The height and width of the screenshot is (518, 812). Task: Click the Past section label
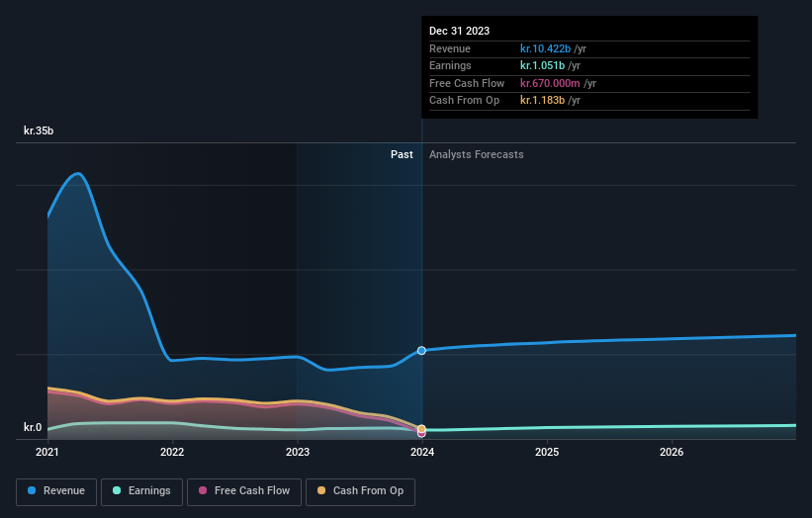[402, 155]
